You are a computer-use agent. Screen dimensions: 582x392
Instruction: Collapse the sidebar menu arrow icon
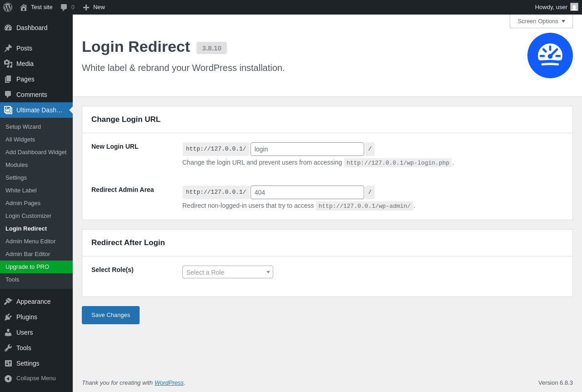click(x=8, y=378)
